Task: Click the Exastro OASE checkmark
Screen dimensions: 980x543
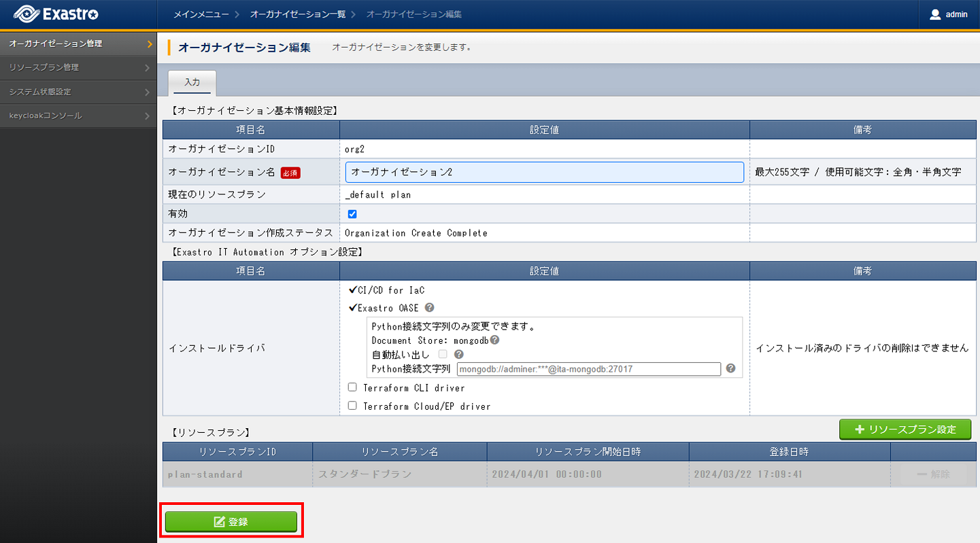Action: point(352,308)
